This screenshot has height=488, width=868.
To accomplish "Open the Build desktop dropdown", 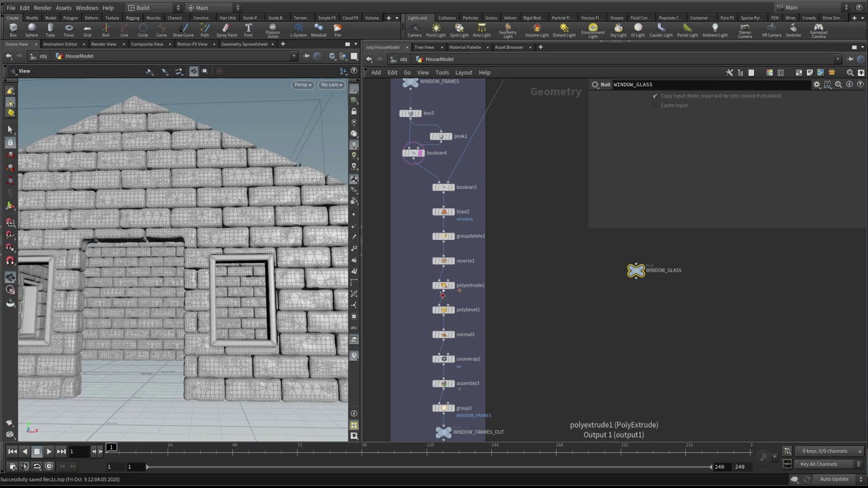I will tap(154, 7).
